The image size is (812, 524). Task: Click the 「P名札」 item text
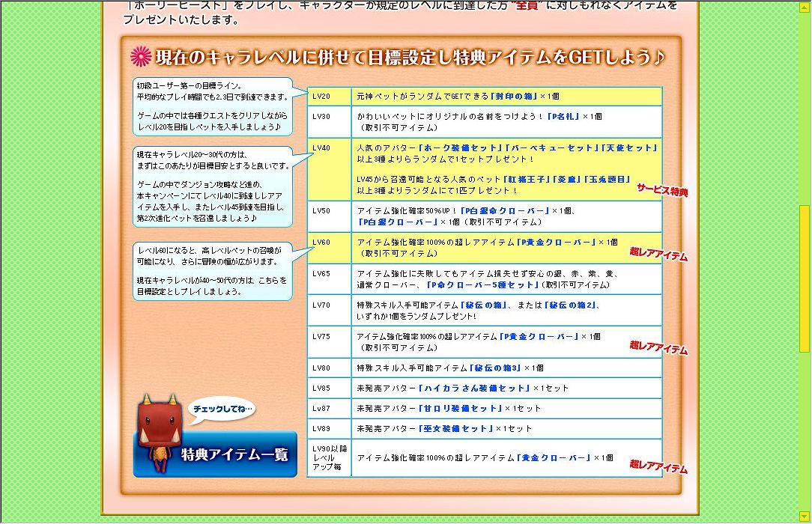point(563,116)
